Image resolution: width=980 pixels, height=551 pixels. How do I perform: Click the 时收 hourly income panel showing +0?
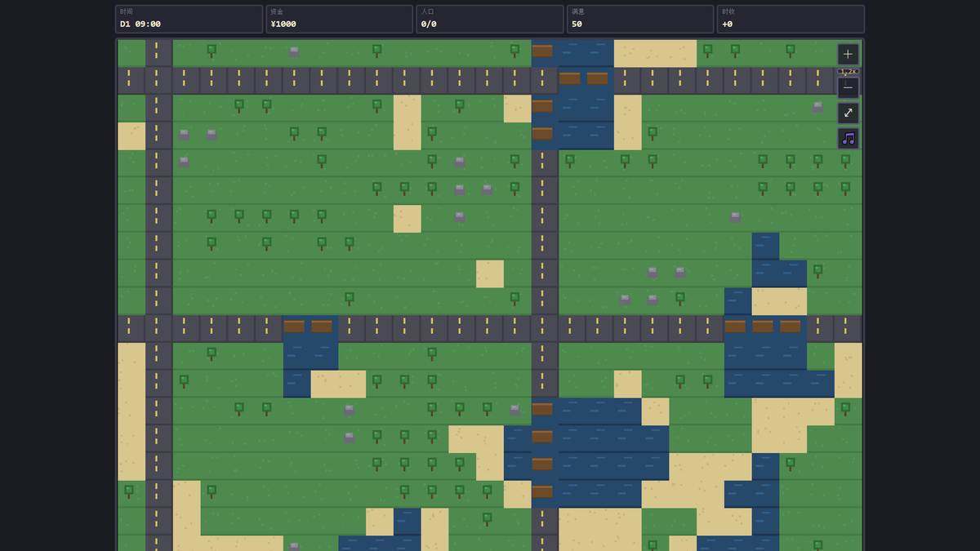coord(791,19)
